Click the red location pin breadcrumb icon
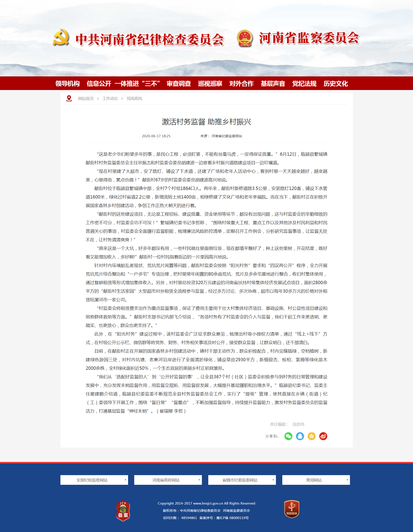413x532 pixels. pos(69,98)
